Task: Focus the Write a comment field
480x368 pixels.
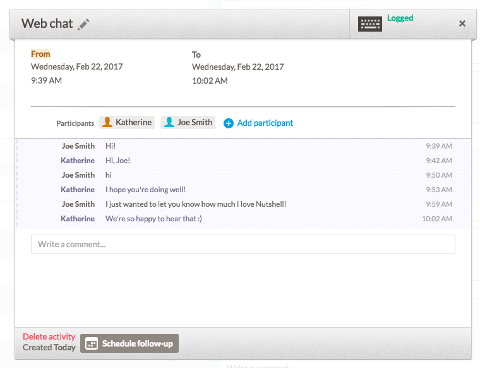Action: [x=243, y=244]
